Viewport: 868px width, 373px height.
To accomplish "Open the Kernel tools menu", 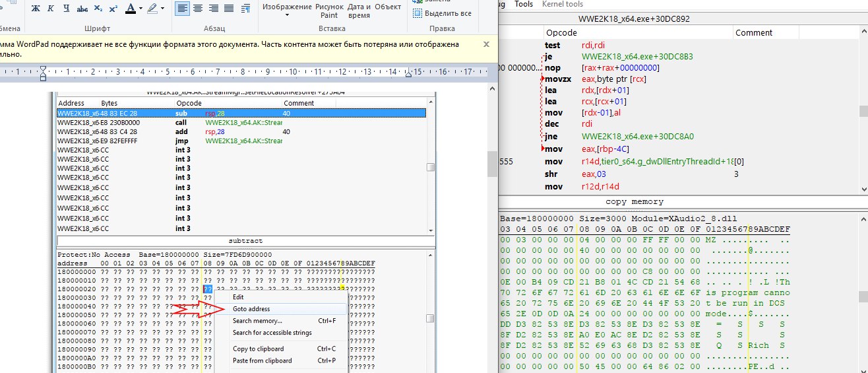I will point(562,4).
